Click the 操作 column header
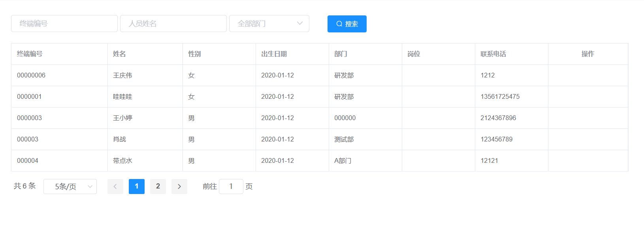The width and height of the screenshot is (644, 228). click(x=588, y=54)
